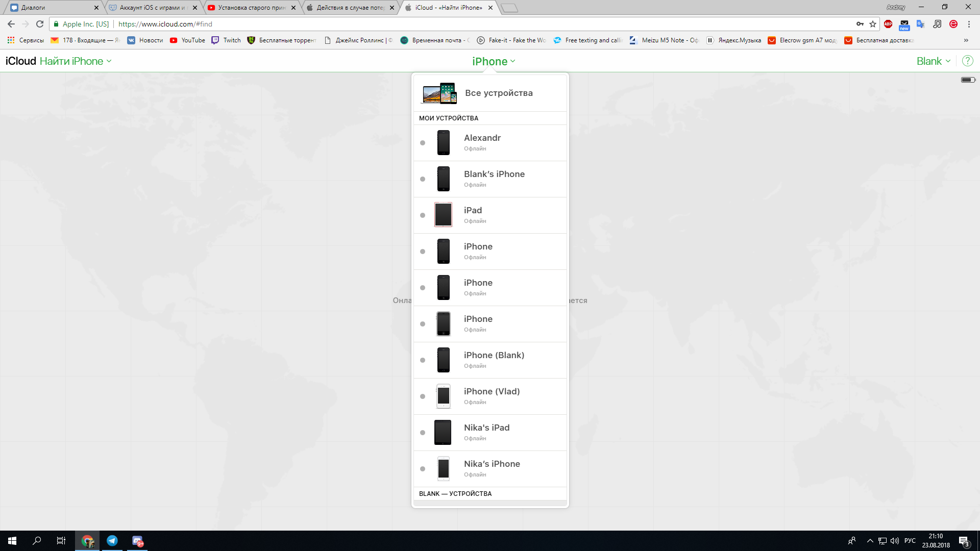The height and width of the screenshot is (551, 980).
Task: Click the Andrey Chrome profile button
Action: coord(896,7)
